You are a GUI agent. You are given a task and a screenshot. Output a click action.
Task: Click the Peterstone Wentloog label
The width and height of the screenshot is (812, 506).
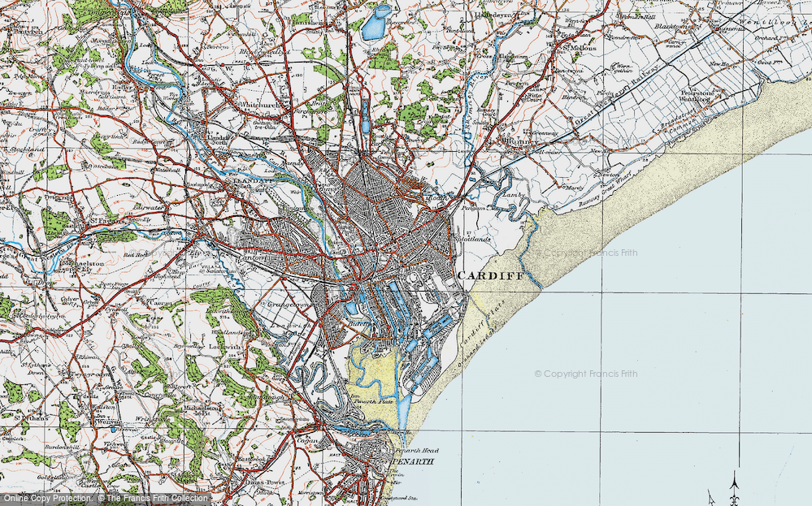(x=697, y=96)
